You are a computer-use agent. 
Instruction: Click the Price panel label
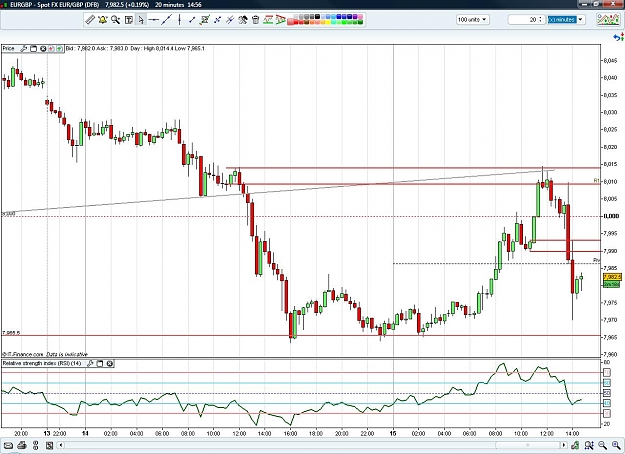click(9, 49)
